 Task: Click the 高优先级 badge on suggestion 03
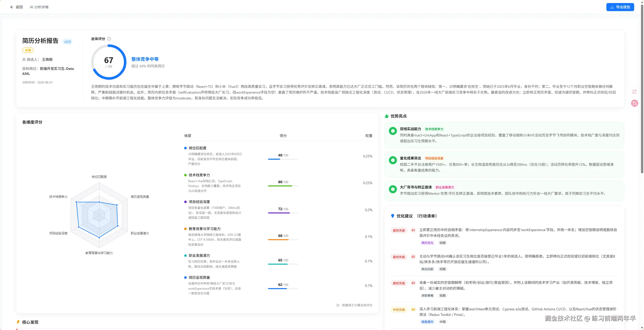pos(399,283)
